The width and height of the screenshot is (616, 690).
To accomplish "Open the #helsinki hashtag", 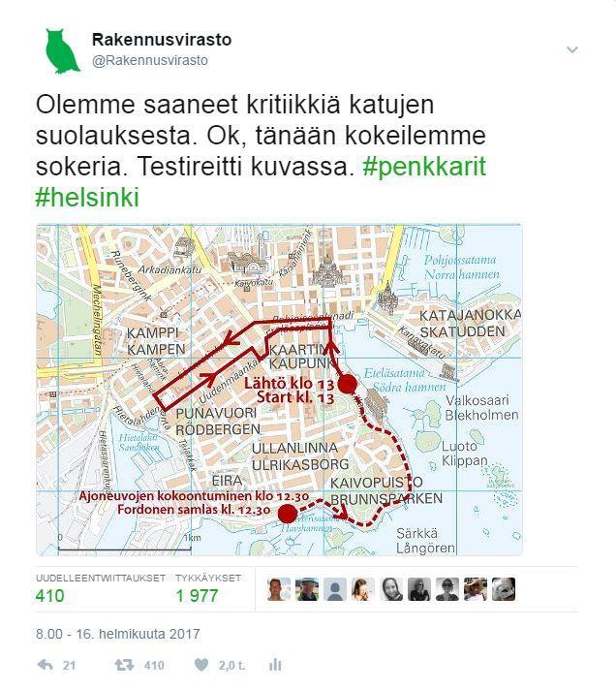I will tap(87, 197).
